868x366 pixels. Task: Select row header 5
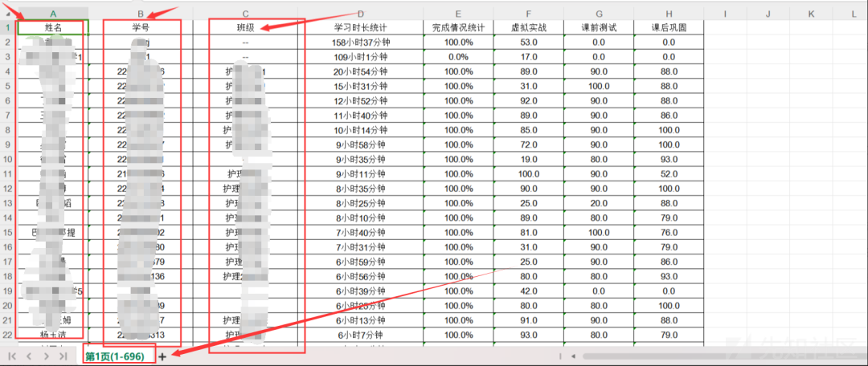pyautogui.click(x=8, y=86)
